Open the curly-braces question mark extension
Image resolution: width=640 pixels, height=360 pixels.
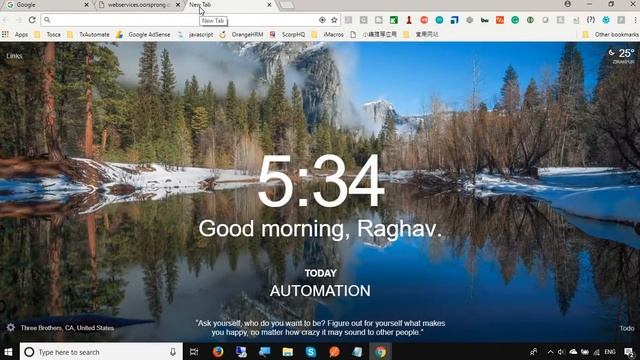[x=591, y=20]
